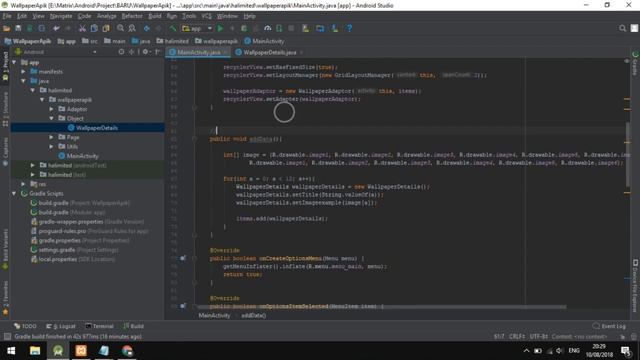Click the Search Everywhere magnifier icon
Image resolution: width=640 pixels, height=360 pixels.
click(622, 29)
